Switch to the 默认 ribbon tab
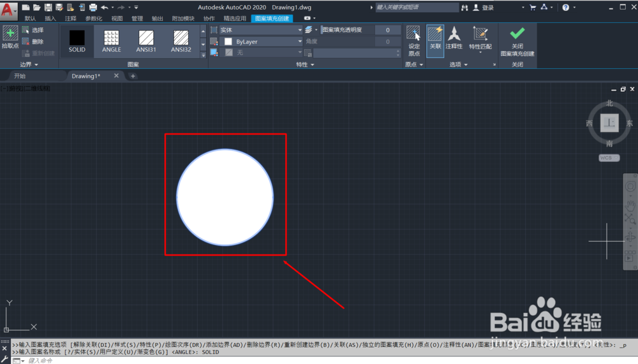The height and width of the screenshot is (364, 638). [30, 18]
